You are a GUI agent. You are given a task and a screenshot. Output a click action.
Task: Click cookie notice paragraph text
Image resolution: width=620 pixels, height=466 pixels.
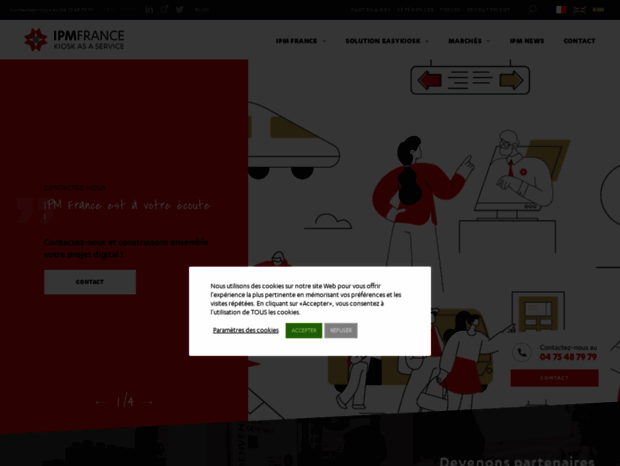tap(306, 299)
